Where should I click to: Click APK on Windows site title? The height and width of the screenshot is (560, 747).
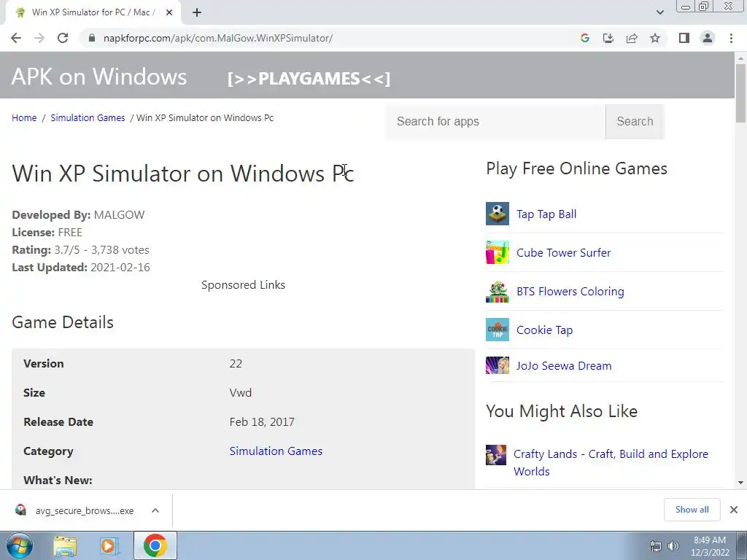click(x=99, y=77)
